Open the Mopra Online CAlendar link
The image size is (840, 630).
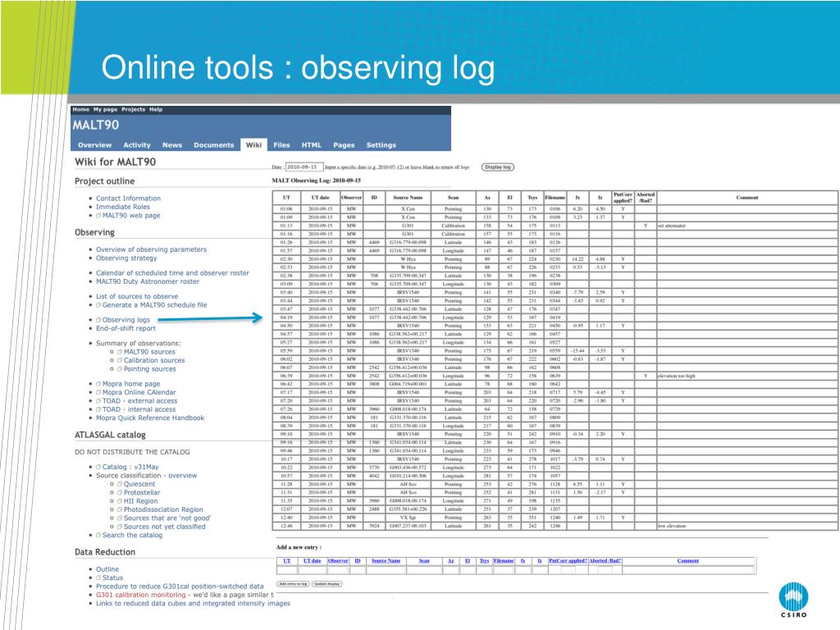(139, 393)
